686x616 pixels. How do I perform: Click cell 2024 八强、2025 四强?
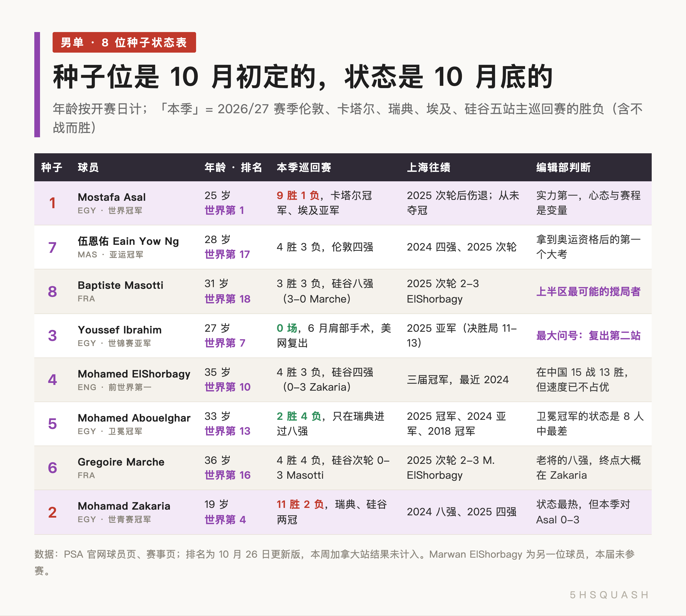click(461, 511)
